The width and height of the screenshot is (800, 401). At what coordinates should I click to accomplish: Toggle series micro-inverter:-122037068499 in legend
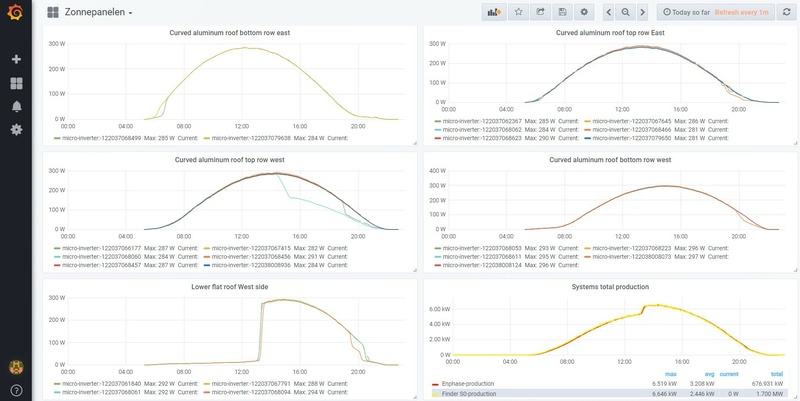click(x=101, y=138)
